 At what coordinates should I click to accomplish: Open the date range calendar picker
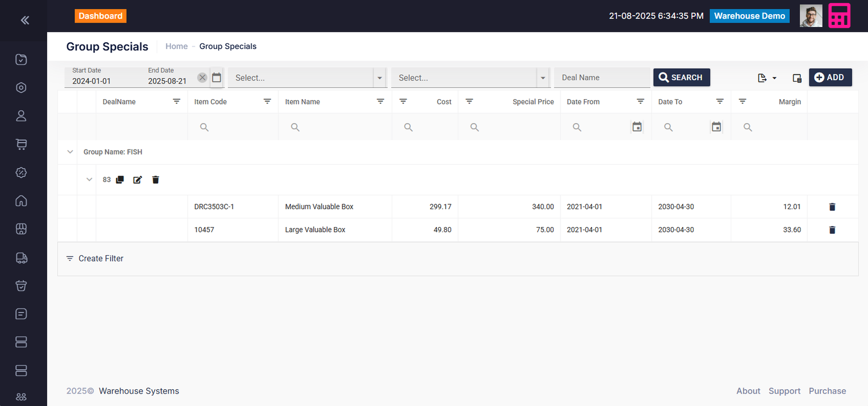pos(216,78)
